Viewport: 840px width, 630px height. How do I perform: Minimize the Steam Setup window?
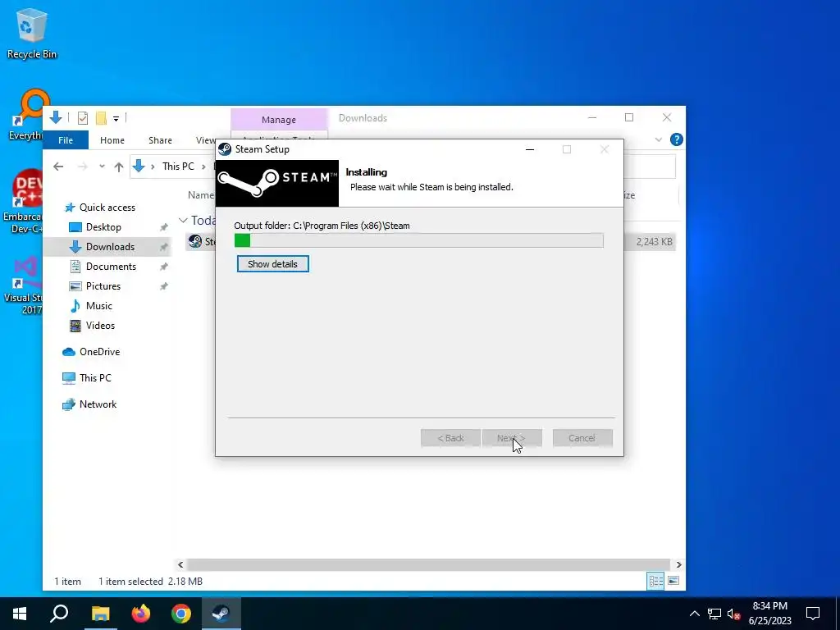[x=530, y=149]
